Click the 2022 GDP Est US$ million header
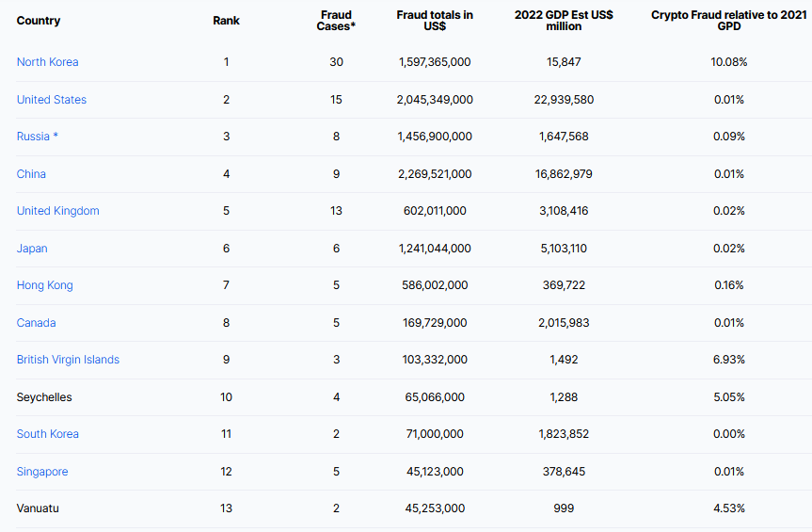 click(564, 21)
